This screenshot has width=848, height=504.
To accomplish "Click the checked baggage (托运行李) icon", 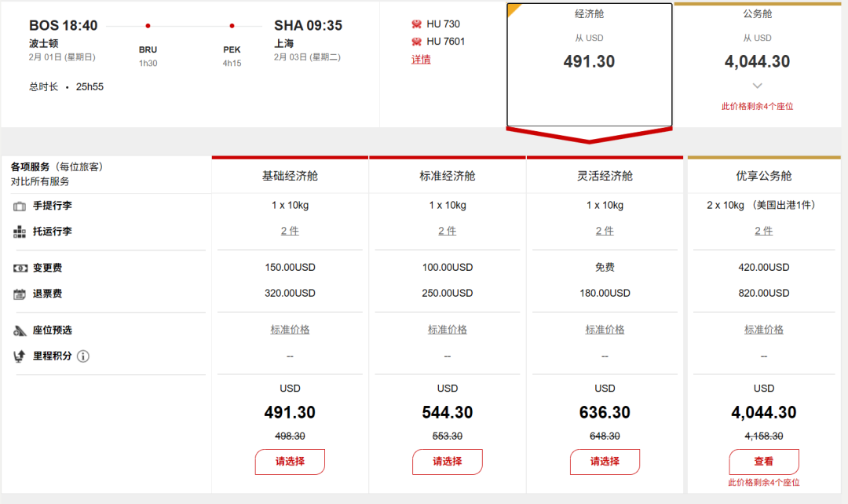I will coord(20,232).
